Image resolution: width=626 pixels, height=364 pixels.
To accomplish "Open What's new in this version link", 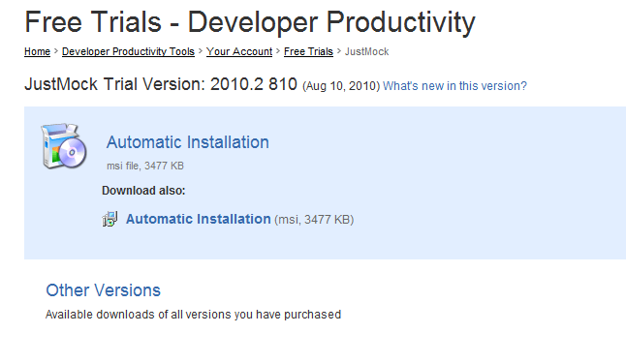I will pyautogui.click(x=454, y=86).
